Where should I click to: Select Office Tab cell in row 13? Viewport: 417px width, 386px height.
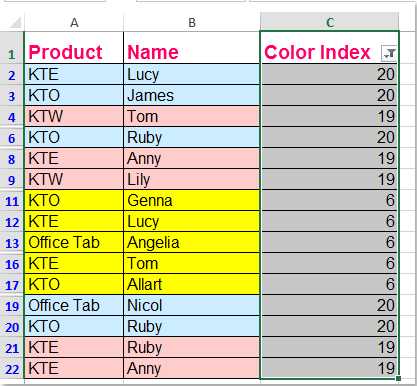click(74, 242)
